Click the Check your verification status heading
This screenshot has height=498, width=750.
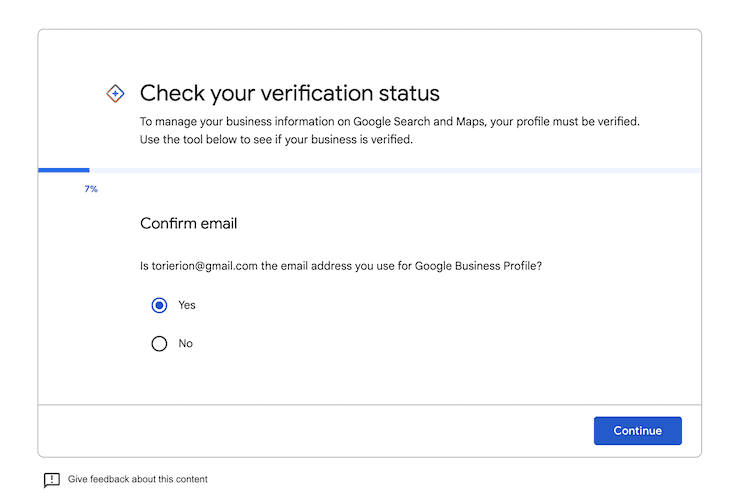pyautogui.click(x=290, y=93)
